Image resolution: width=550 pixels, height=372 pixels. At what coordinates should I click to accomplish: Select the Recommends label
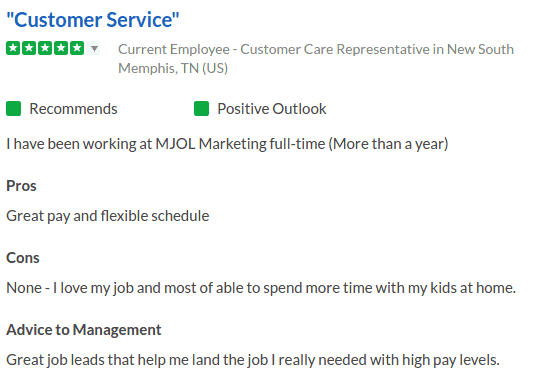pyautogui.click(x=73, y=109)
